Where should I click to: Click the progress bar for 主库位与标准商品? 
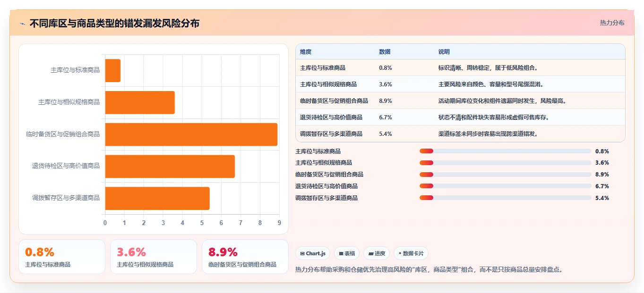pos(506,151)
